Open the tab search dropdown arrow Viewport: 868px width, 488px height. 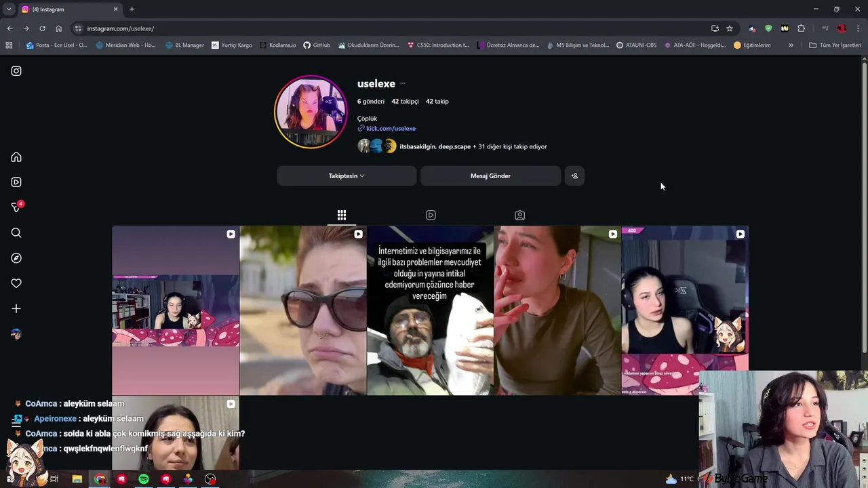tap(9, 9)
